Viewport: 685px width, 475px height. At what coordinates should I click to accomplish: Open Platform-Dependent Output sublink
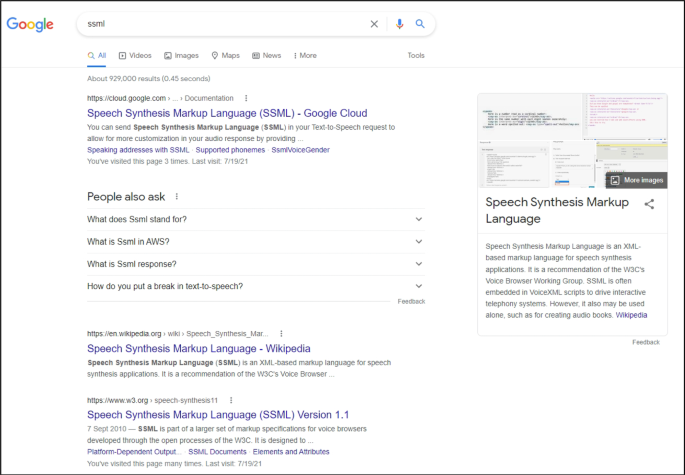tap(134, 452)
